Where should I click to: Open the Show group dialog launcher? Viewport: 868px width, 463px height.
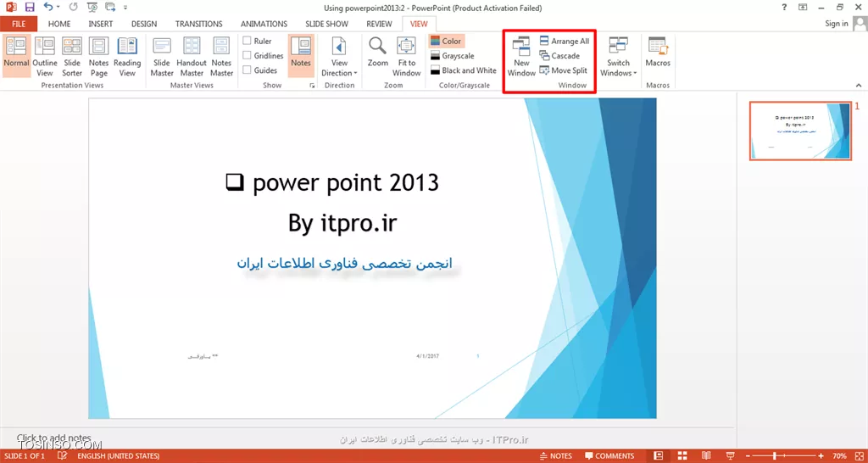click(312, 86)
